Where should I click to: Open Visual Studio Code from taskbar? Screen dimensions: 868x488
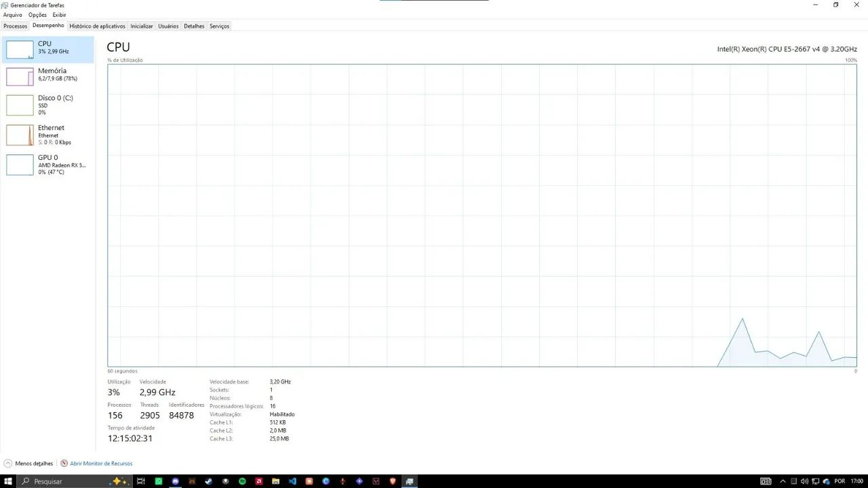pyautogui.click(x=292, y=481)
